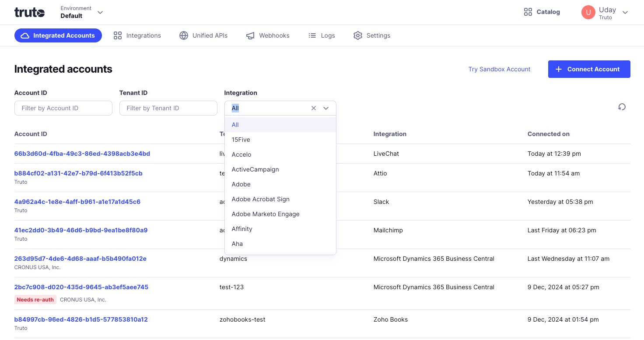Click the Connected on column header

click(x=549, y=134)
